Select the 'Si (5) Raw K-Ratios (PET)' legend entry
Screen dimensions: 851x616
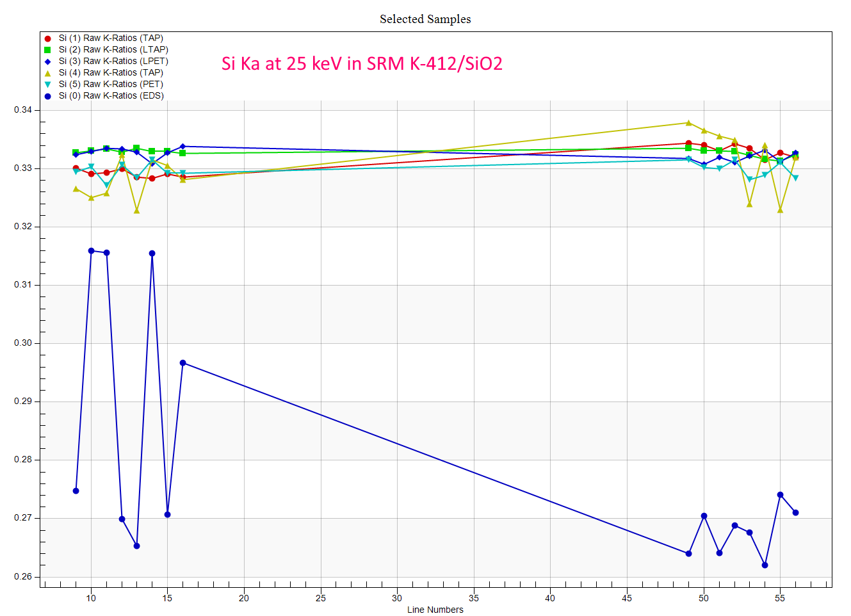(111, 85)
